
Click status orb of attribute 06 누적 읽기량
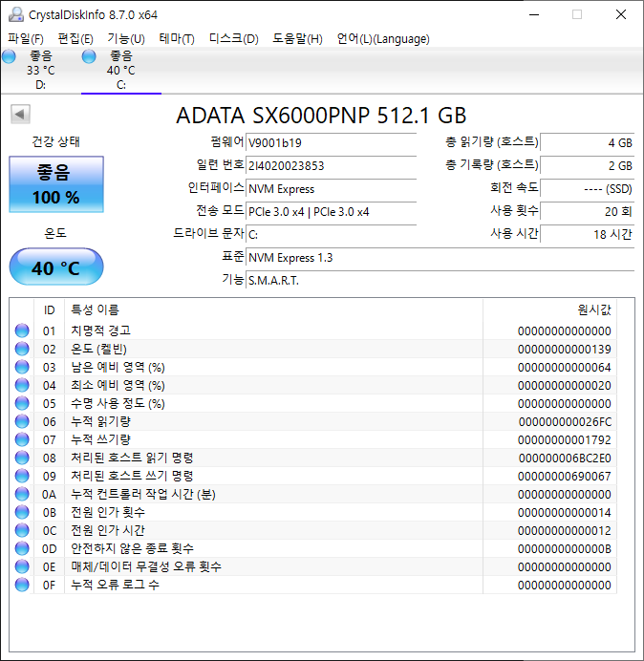(x=22, y=421)
